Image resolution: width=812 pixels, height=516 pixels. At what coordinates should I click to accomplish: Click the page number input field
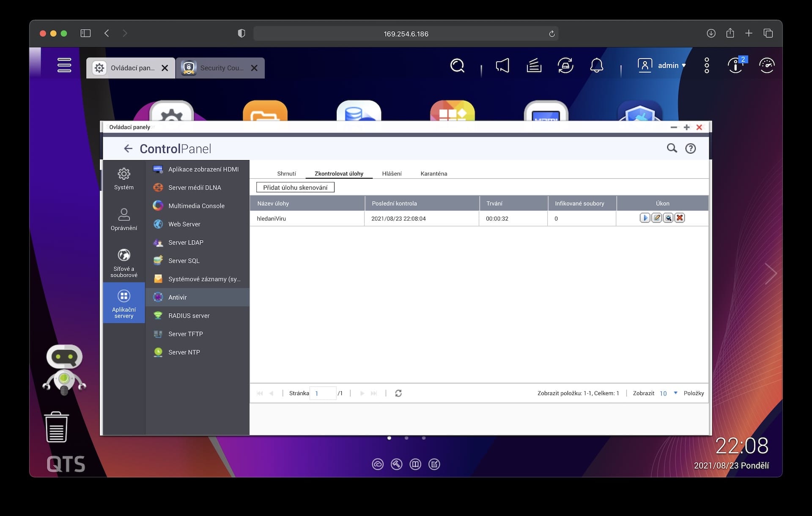coord(323,393)
